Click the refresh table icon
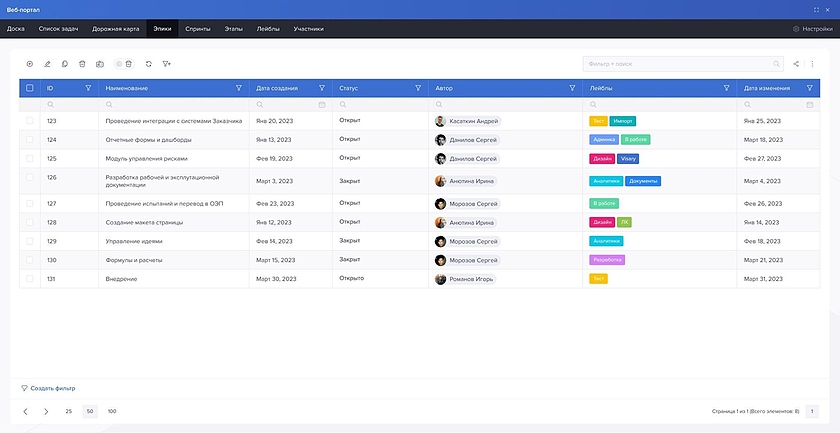This screenshot has width=840, height=433. [x=149, y=64]
